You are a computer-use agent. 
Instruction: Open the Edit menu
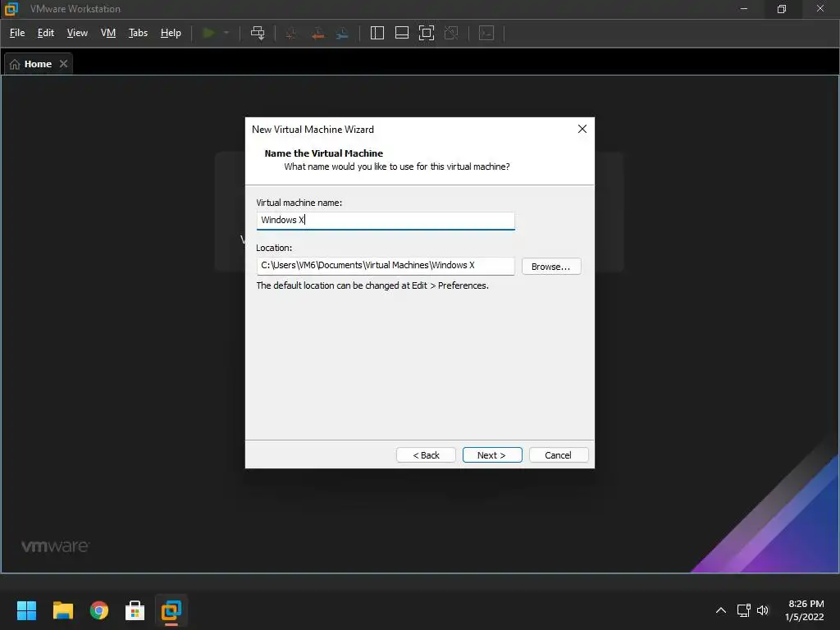click(x=46, y=33)
